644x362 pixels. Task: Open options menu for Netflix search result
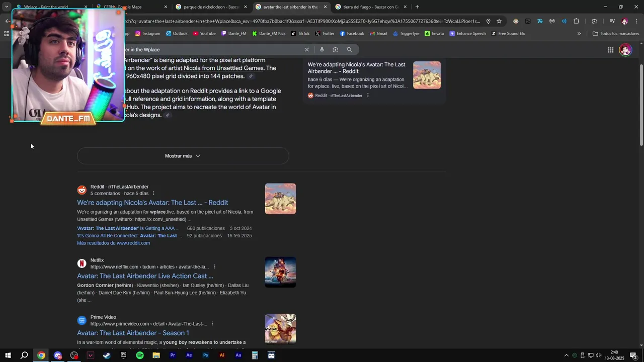(214, 267)
